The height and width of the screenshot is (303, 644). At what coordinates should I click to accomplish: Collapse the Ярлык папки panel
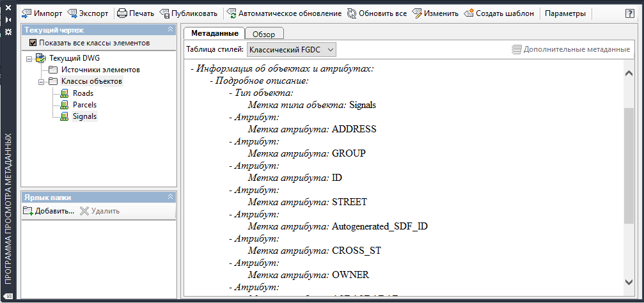pos(171,197)
